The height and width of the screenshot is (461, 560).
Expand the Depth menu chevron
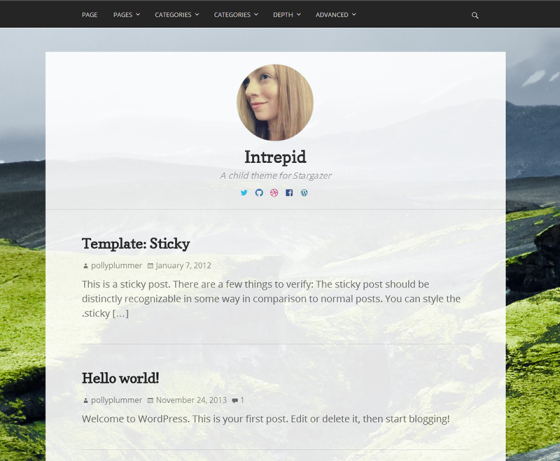(x=299, y=15)
